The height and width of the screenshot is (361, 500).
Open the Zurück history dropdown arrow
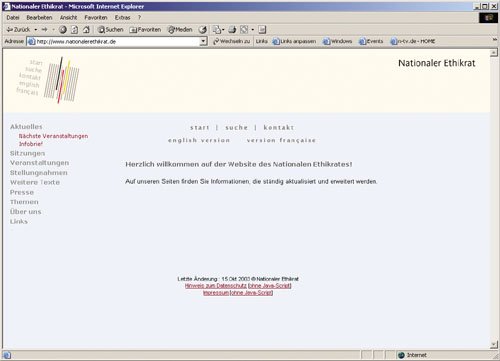coord(36,30)
